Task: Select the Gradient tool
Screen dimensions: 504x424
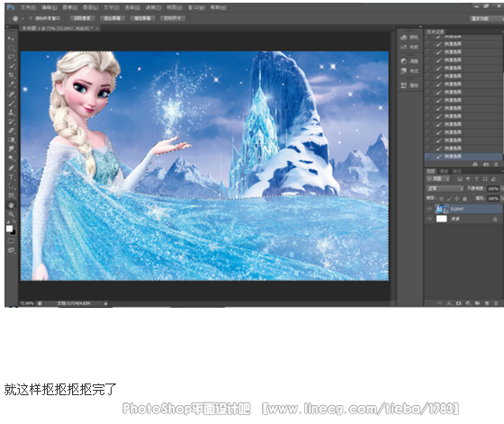Action: click(x=11, y=140)
